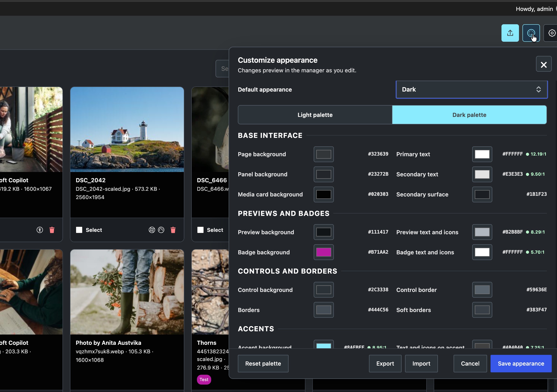This screenshot has height=392, width=557.
Task: Click the partially hidden search field
Action: tap(223, 69)
